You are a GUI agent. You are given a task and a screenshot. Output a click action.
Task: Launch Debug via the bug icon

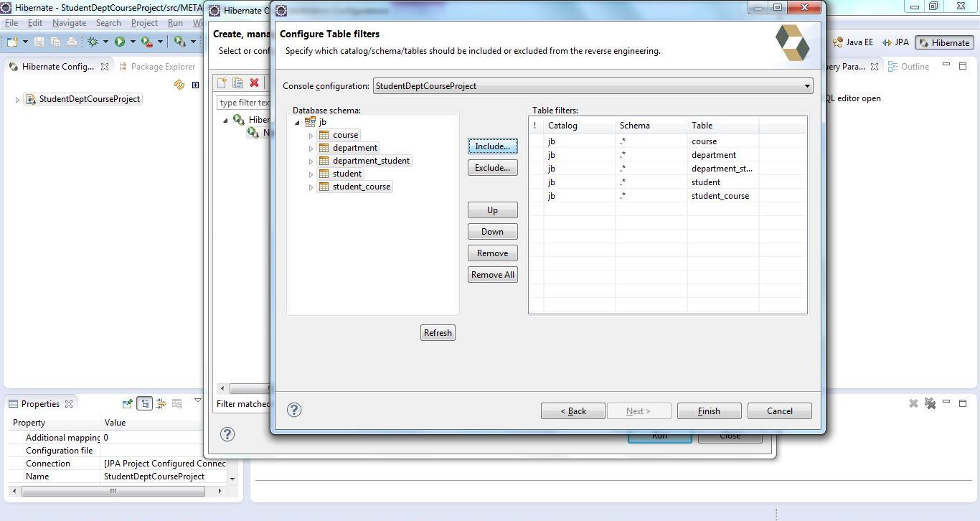93,42
